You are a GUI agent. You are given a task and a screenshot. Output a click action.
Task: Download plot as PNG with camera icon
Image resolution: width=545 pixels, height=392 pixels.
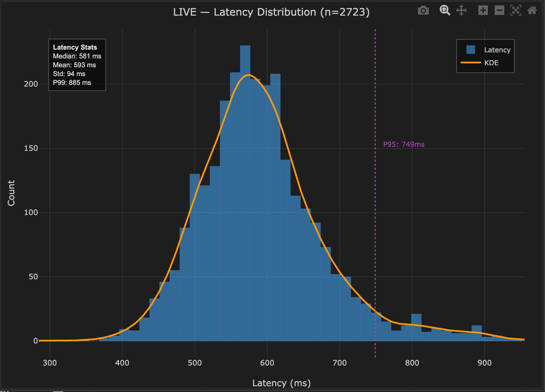click(x=423, y=11)
